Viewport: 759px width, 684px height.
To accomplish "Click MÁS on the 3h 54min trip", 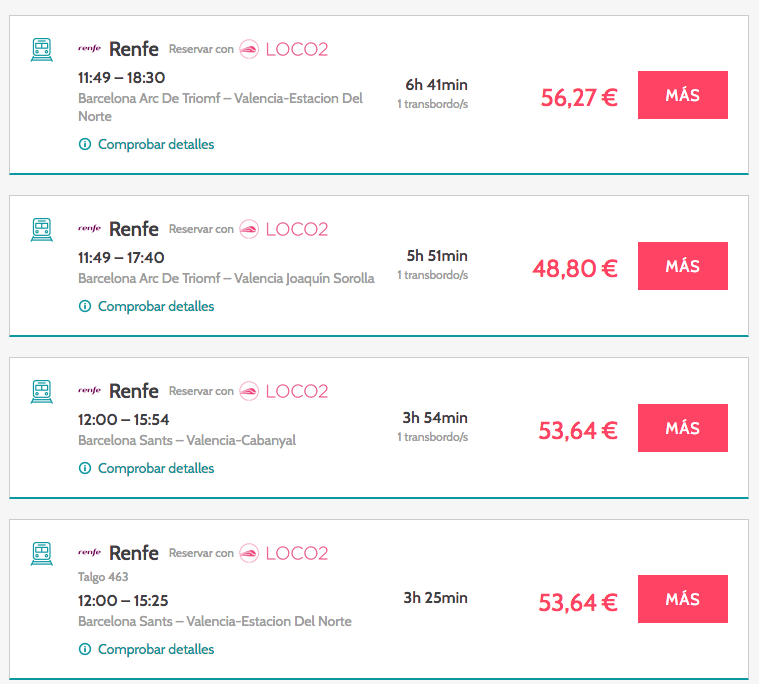I will pos(682,428).
